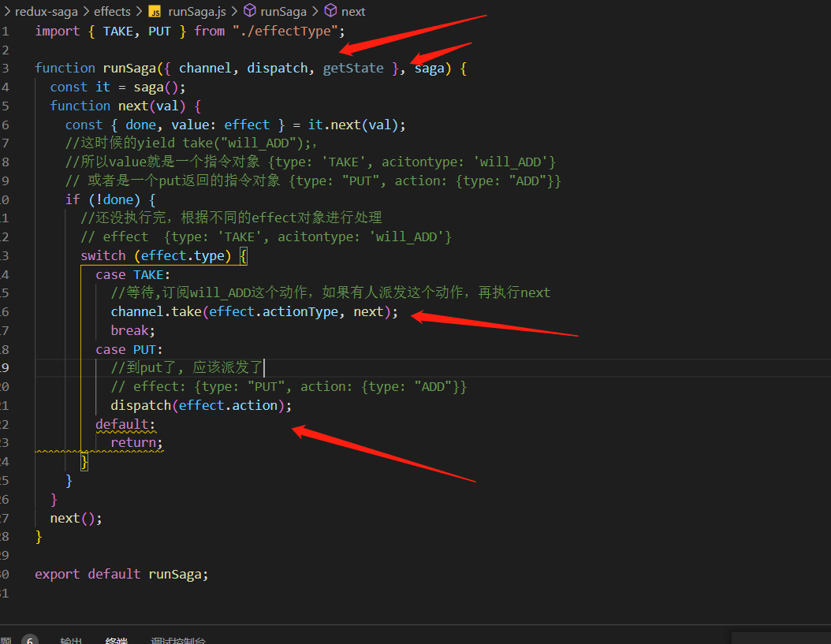Image resolution: width=831 pixels, height=644 pixels.
Task: Click the highlighted closing brace of switch block
Action: [84, 462]
